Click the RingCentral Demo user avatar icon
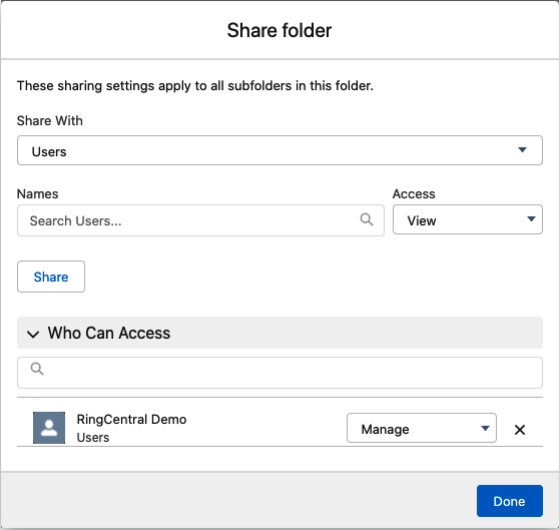Screen dimensions: 559x530 49,428
